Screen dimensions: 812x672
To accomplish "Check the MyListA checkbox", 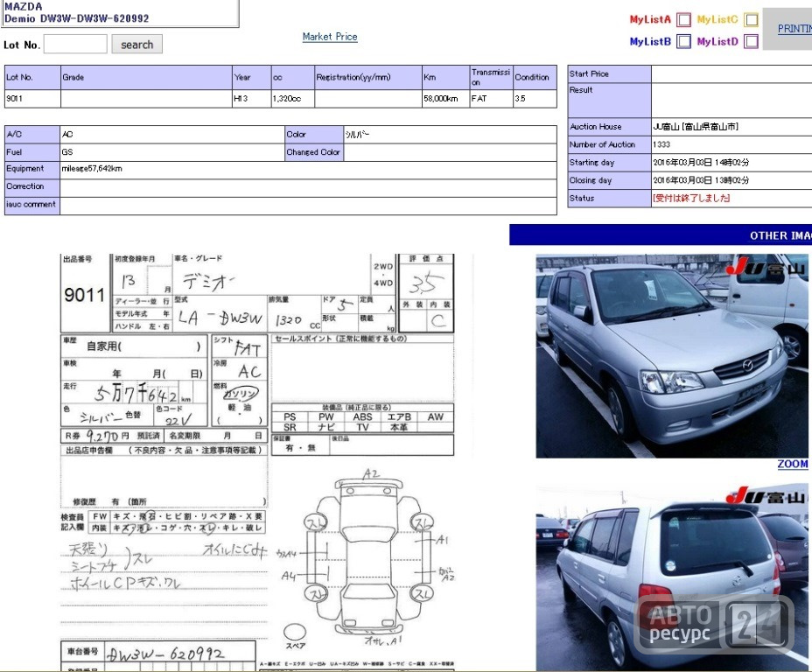I will 683,19.
